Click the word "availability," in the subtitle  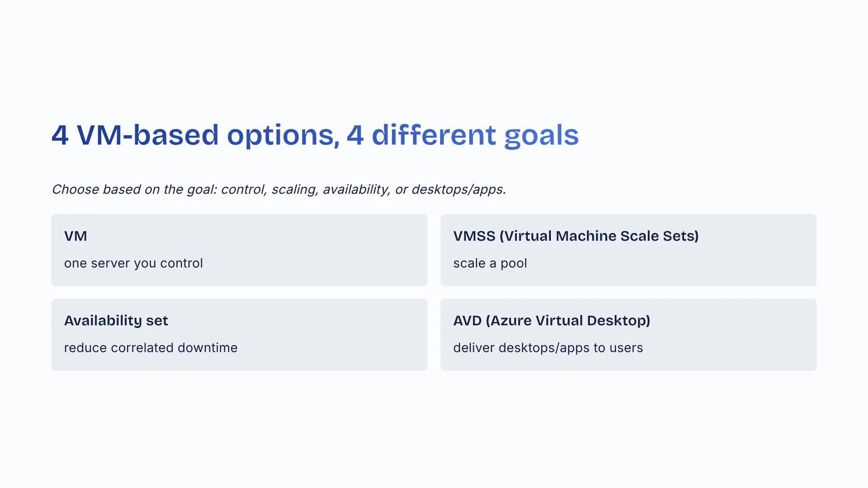click(x=356, y=189)
